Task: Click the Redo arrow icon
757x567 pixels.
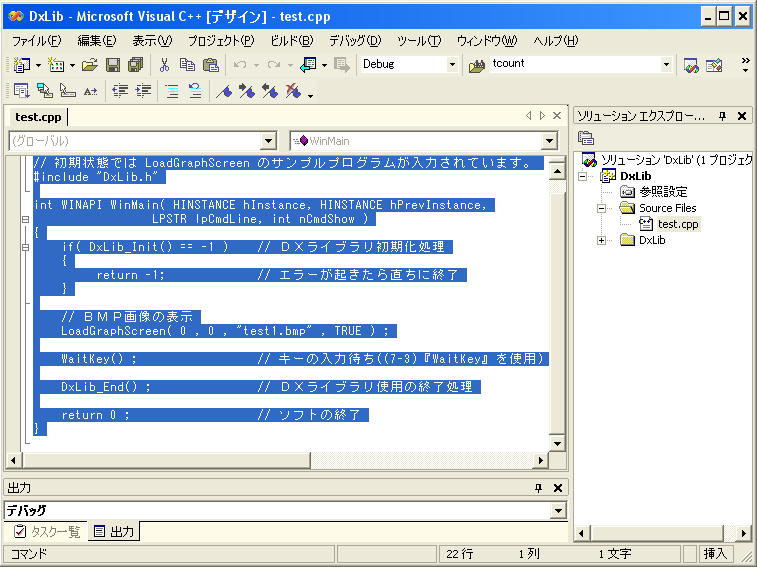Action: tap(274, 65)
